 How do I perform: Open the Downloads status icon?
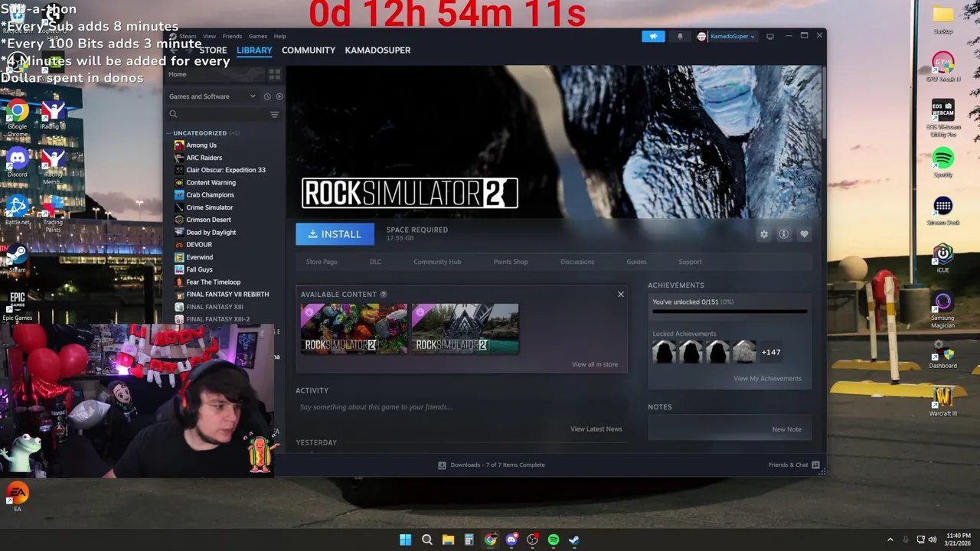tap(442, 465)
